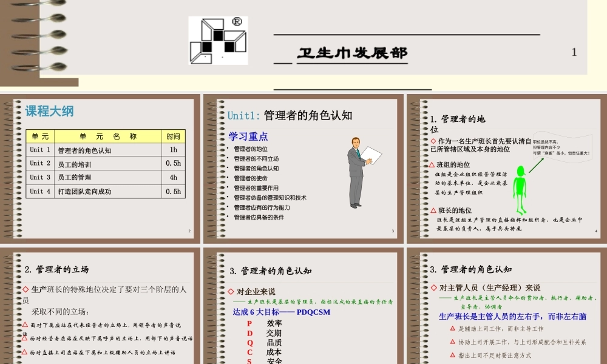The image size is (607, 364).
Task: Click the 对主管人员(生产经理)来说 heading
Action: [490, 288]
